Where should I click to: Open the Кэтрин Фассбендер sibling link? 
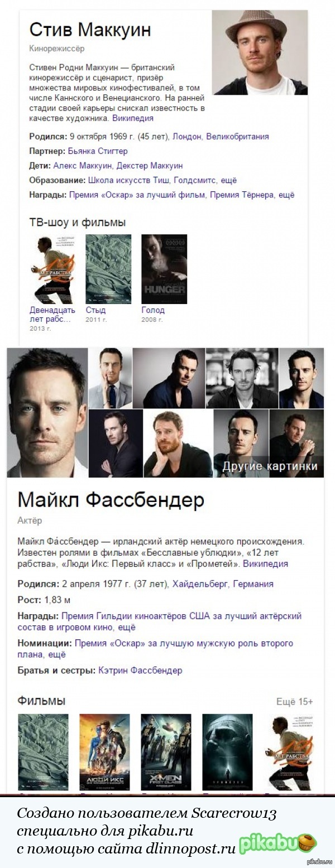pos(140,670)
